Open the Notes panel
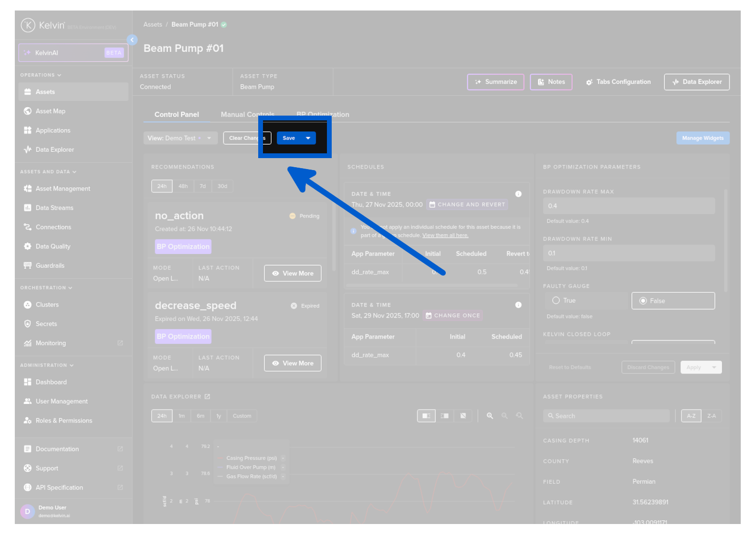Viewport: 756px width, 535px height. 551,82
